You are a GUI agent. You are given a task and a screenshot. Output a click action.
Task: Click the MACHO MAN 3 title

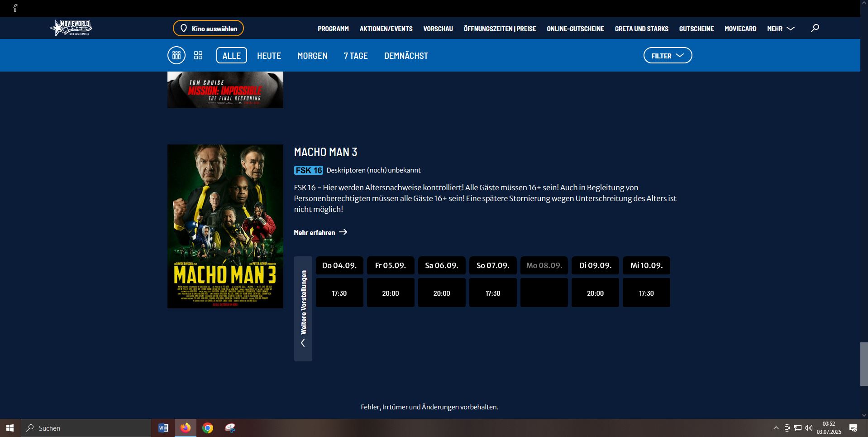coord(325,152)
